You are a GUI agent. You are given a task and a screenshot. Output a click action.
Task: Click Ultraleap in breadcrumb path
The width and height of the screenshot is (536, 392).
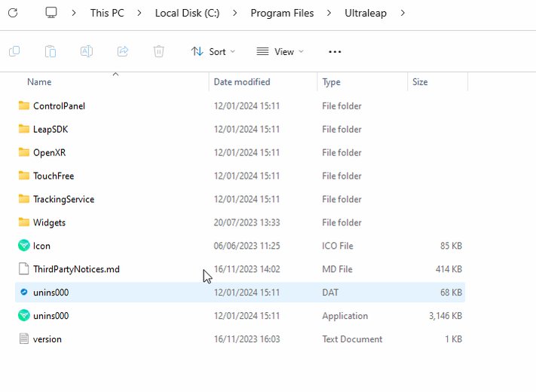(366, 13)
